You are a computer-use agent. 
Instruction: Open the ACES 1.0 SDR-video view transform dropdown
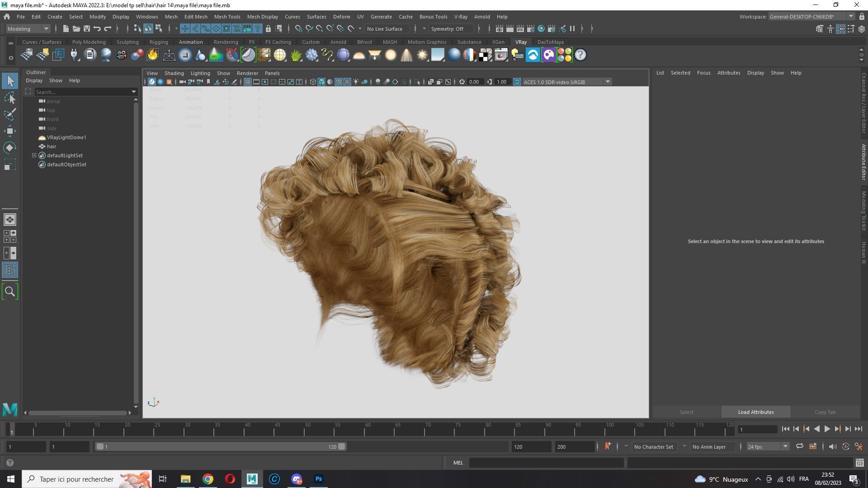pyautogui.click(x=567, y=82)
